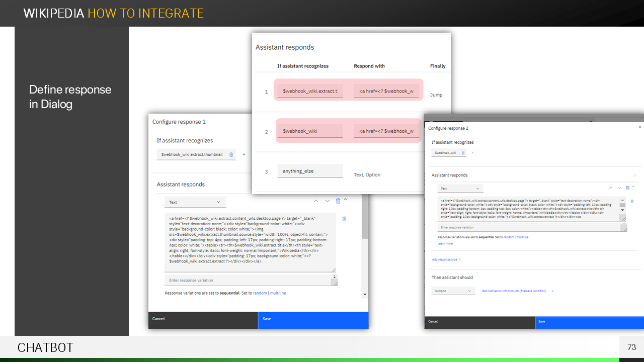Collapse the Text response section in response 2
This screenshot has height=362, width=644.
point(633,187)
